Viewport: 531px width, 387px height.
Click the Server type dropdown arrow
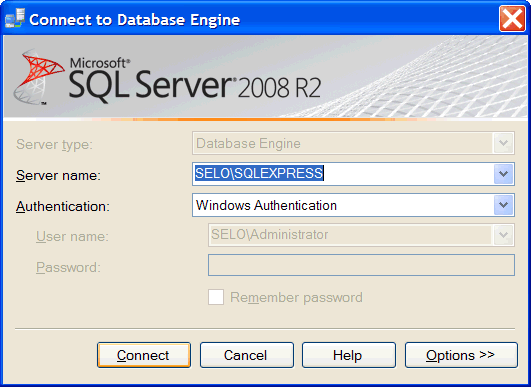503,143
